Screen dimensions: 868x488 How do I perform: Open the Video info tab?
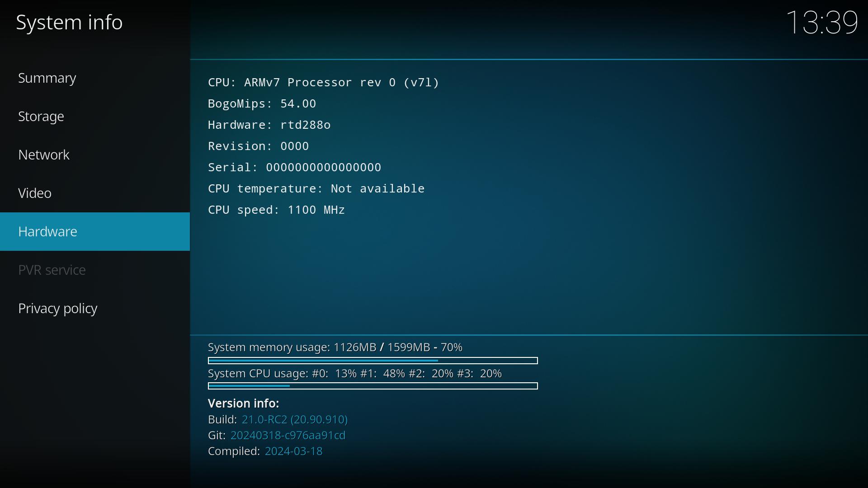35,193
